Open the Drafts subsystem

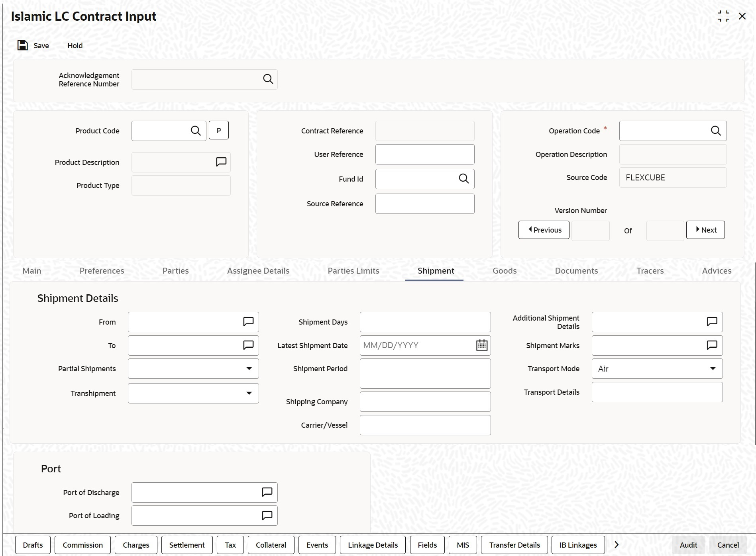coord(33,545)
